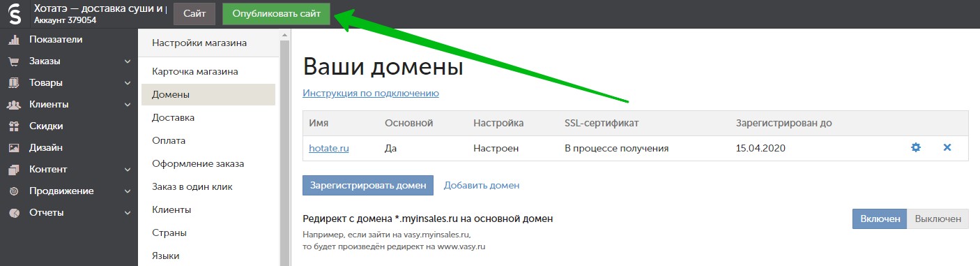Screen dimensions: 980x266
Task: Click the SSL-сертификат column header
Action: pos(602,123)
